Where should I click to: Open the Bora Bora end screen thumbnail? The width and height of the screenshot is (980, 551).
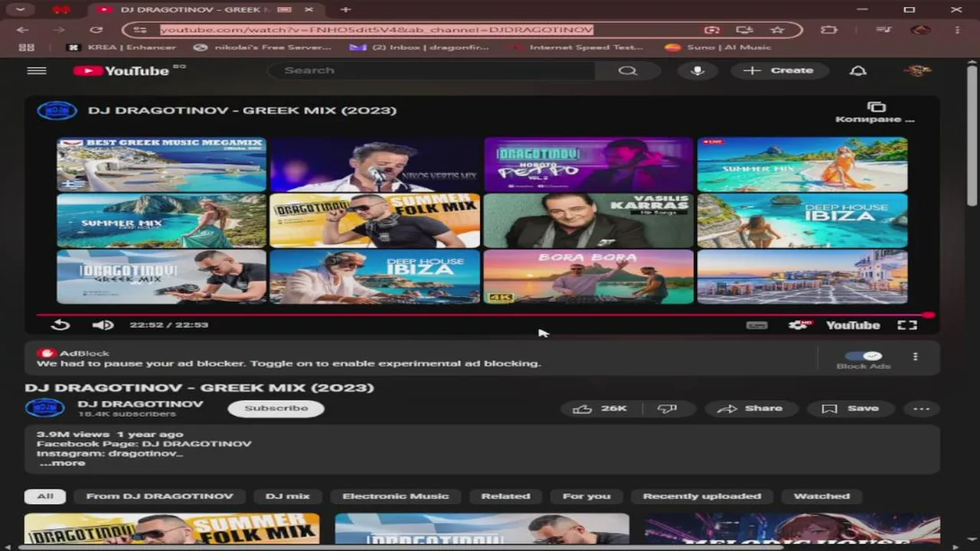point(588,277)
